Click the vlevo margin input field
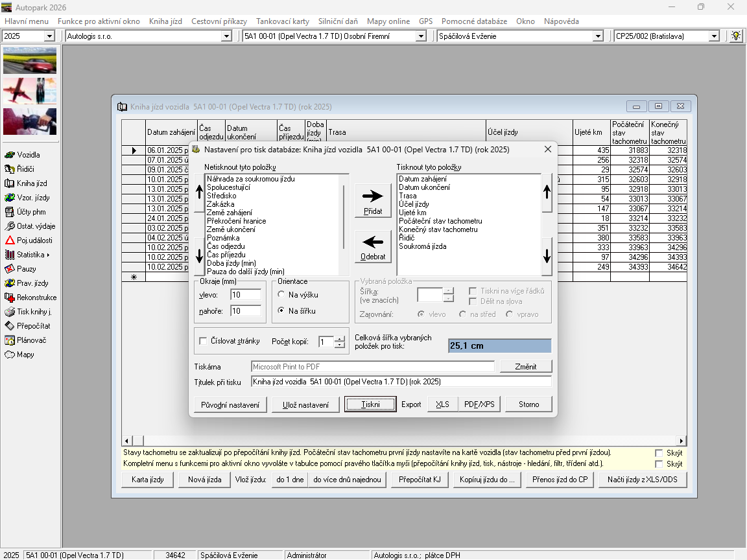Image resolution: width=747 pixels, height=560 pixels. (246, 295)
